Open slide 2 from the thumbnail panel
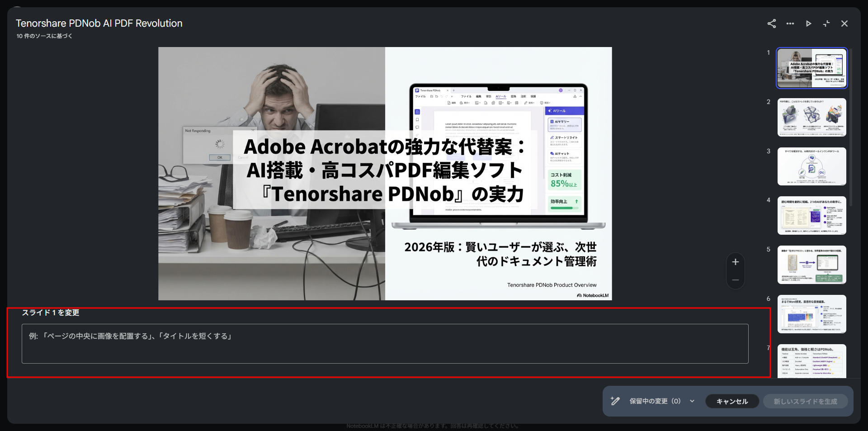This screenshot has width=868, height=431. click(811, 118)
